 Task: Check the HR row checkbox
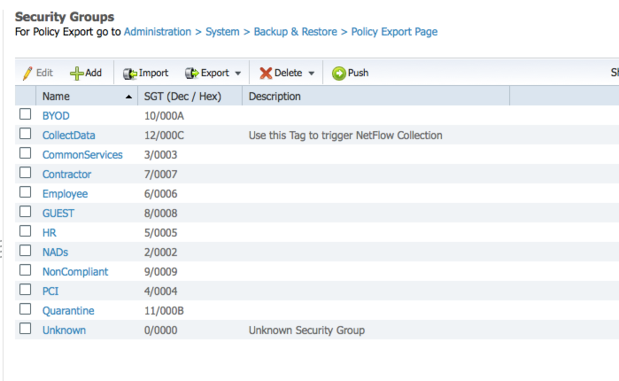point(25,231)
